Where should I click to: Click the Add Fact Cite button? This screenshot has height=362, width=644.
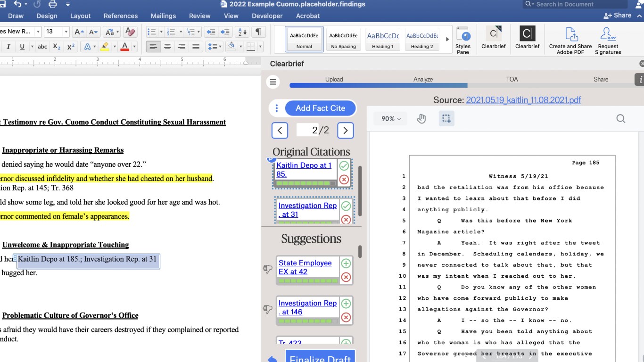[x=320, y=108]
